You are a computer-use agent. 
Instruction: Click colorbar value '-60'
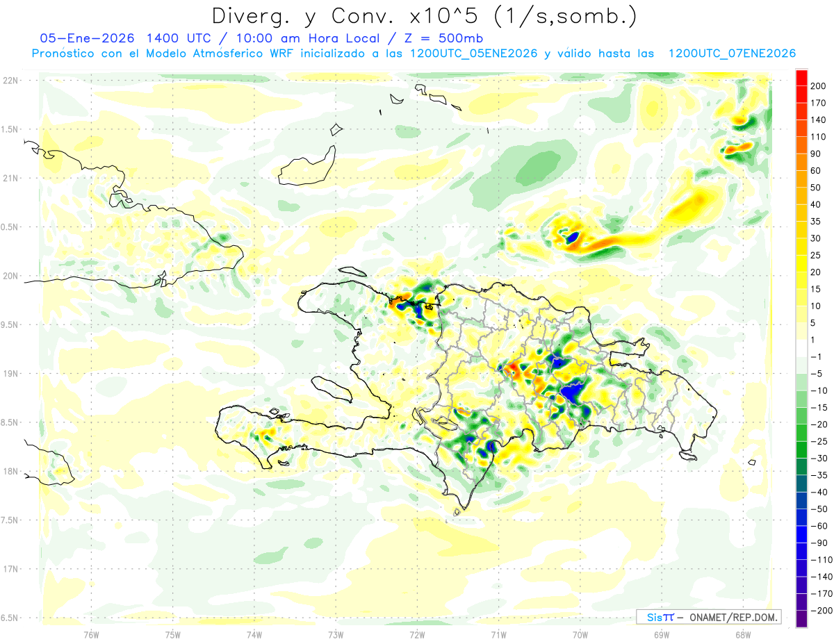coord(818,526)
